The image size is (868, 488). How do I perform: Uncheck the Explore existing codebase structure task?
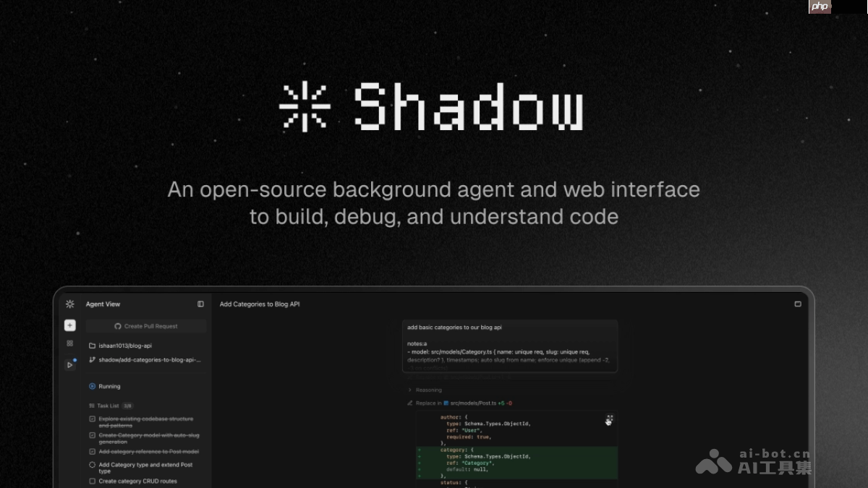92,419
